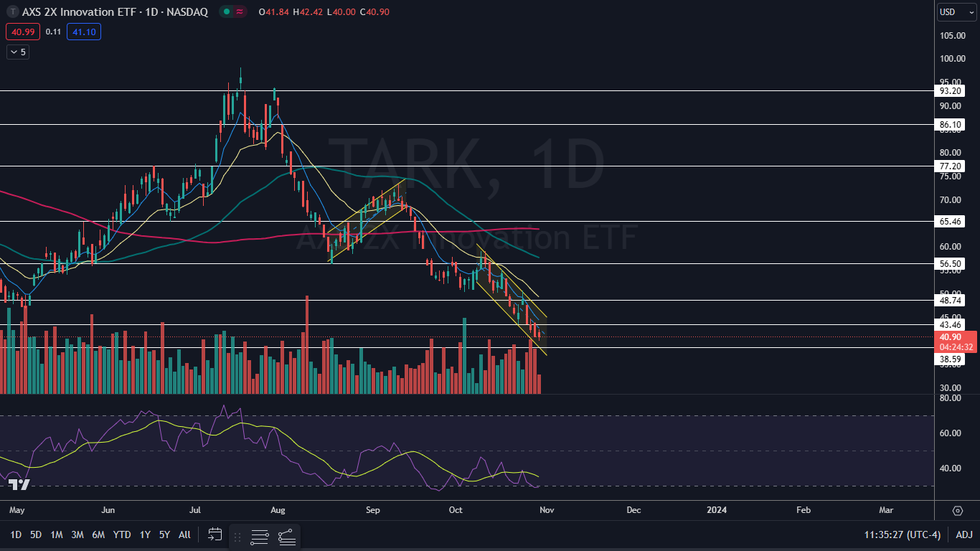Viewport: 980px width, 551px height.
Task: Select the All time range
Action: 184,534
